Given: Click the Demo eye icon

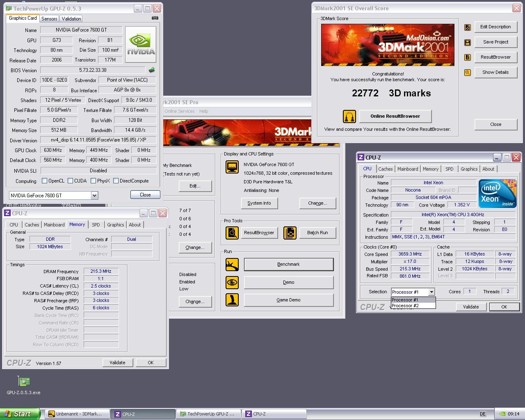Looking at the screenshot, I should point(232,282).
